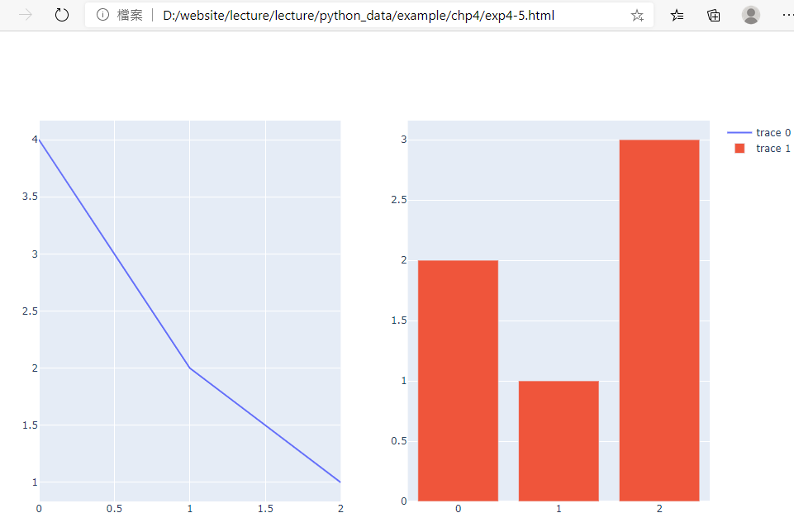The height and width of the screenshot is (532, 794).
Task: Click the 檔案 label in address bar
Action: click(130, 16)
